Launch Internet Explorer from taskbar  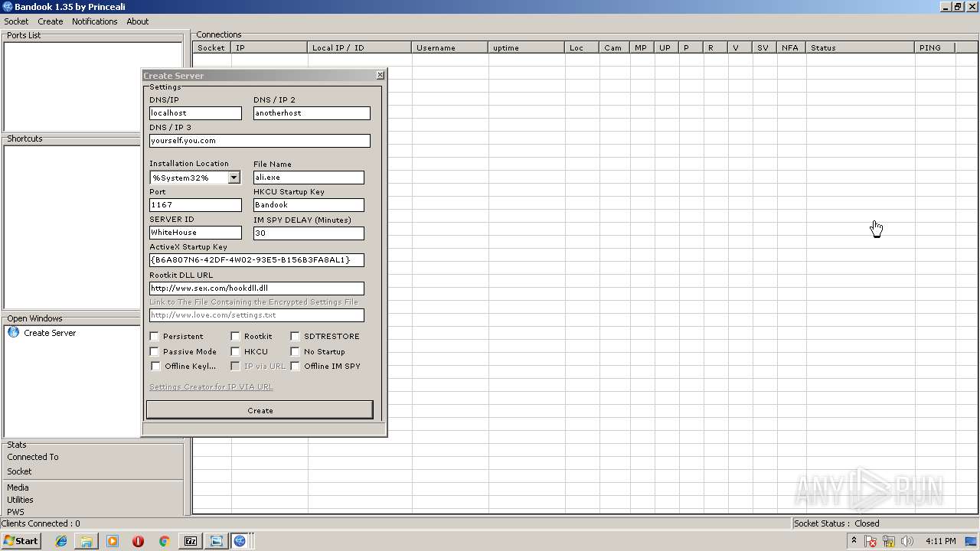(x=61, y=541)
